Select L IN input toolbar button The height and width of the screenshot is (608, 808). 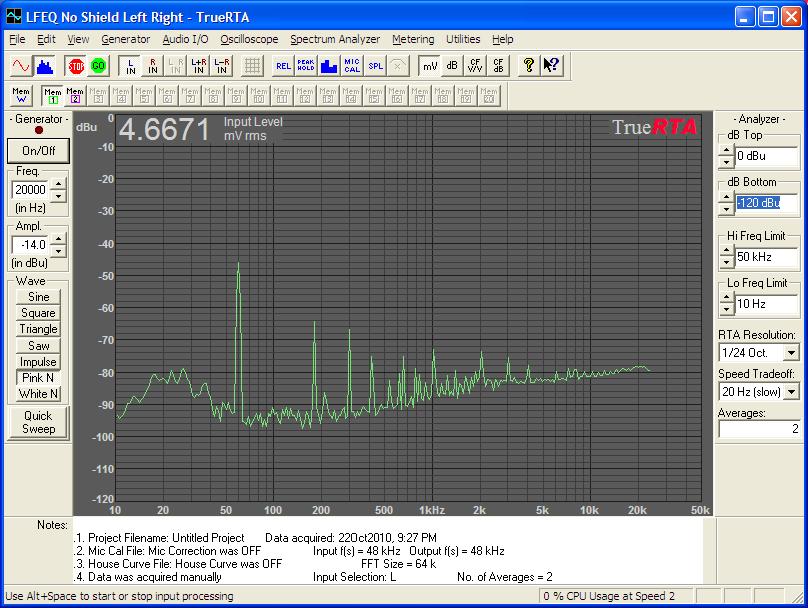pyautogui.click(x=130, y=65)
